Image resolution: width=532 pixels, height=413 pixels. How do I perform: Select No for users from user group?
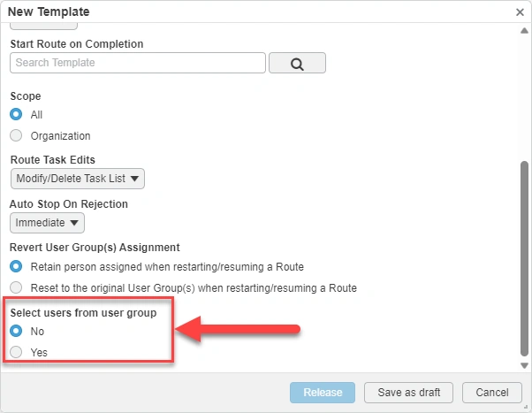pyautogui.click(x=16, y=332)
